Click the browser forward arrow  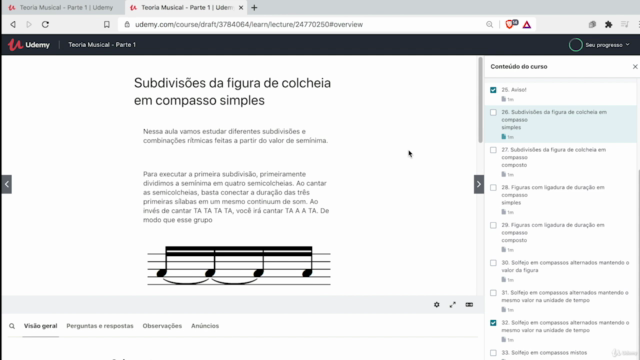point(29,24)
